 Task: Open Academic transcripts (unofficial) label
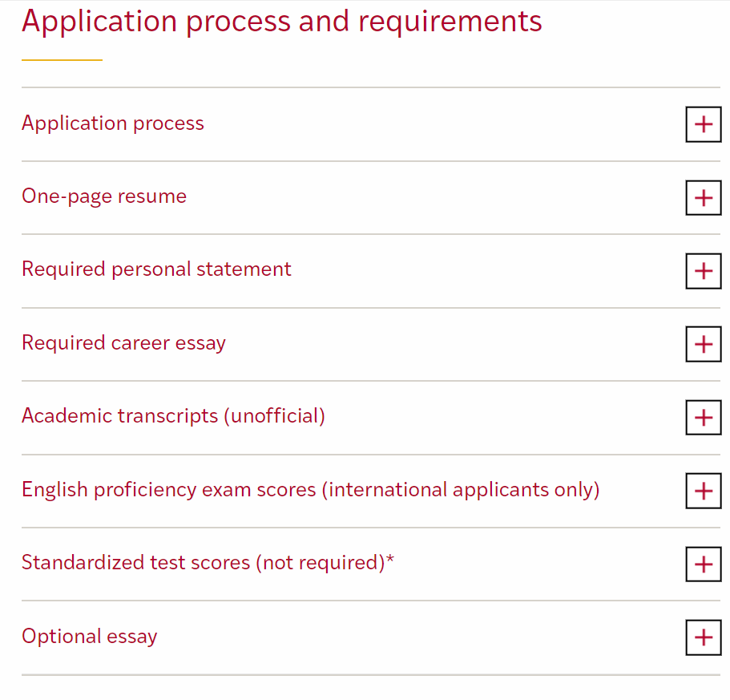(x=173, y=416)
